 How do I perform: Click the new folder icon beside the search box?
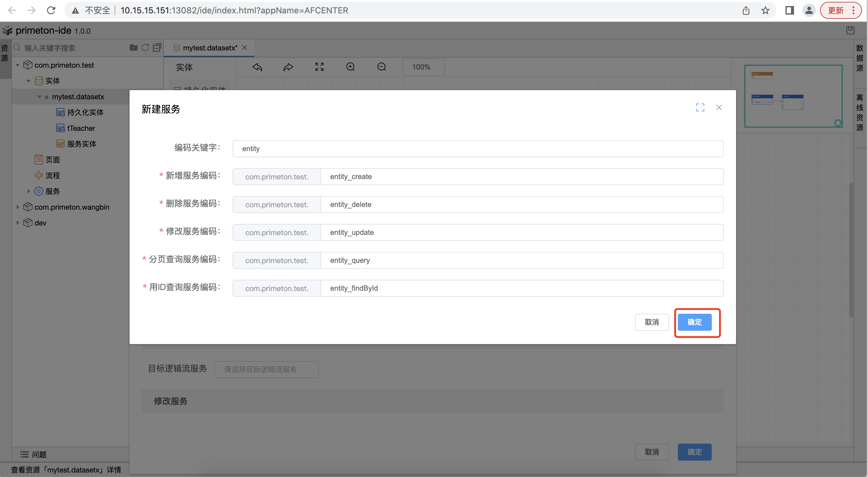[x=133, y=48]
